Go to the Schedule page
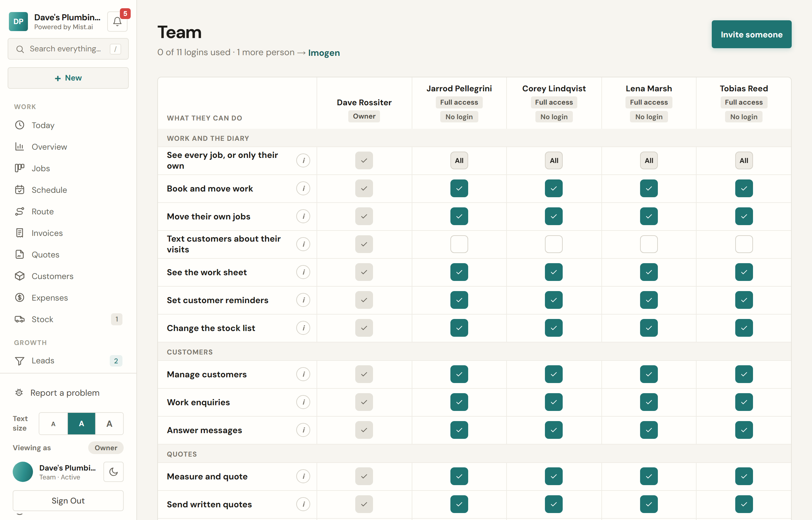The image size is (812, 520). [68, 190]
